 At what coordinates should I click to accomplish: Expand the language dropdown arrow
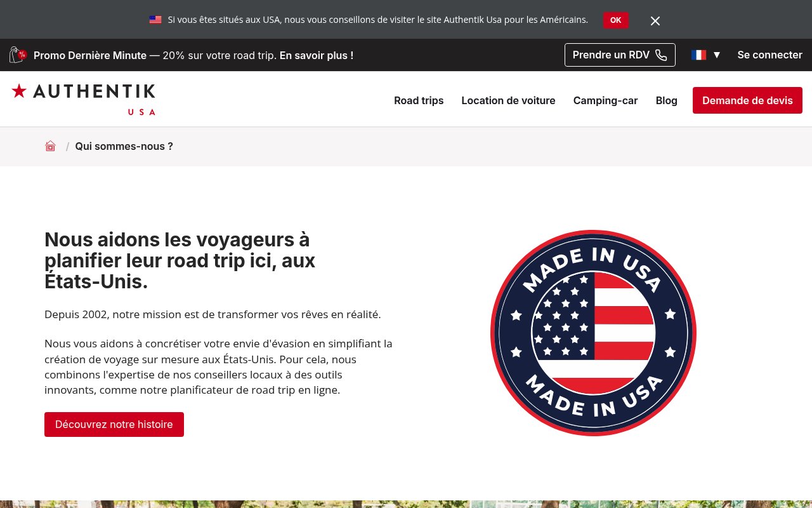click(x=717, y=55)
